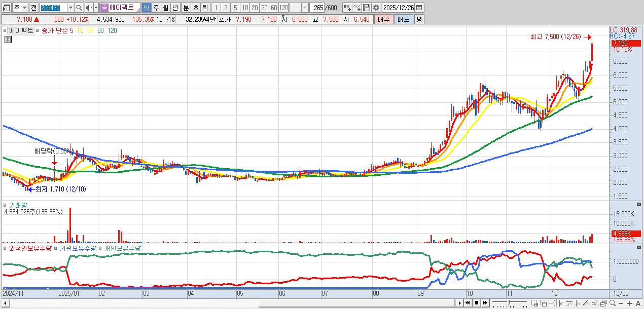Click the oscillator wave icon in bottom toolbar
Image resolution: width=644 pixels, height=309 pixels.
(578, 303)
